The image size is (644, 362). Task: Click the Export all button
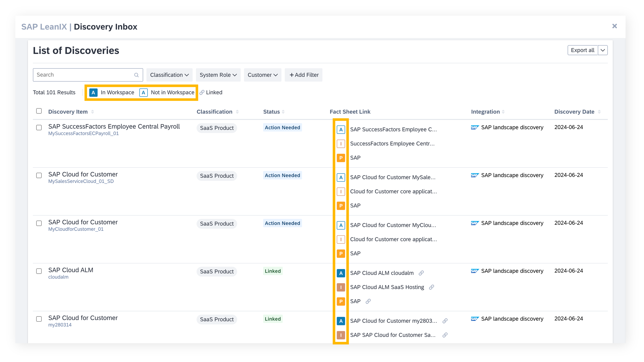point(582,50)
